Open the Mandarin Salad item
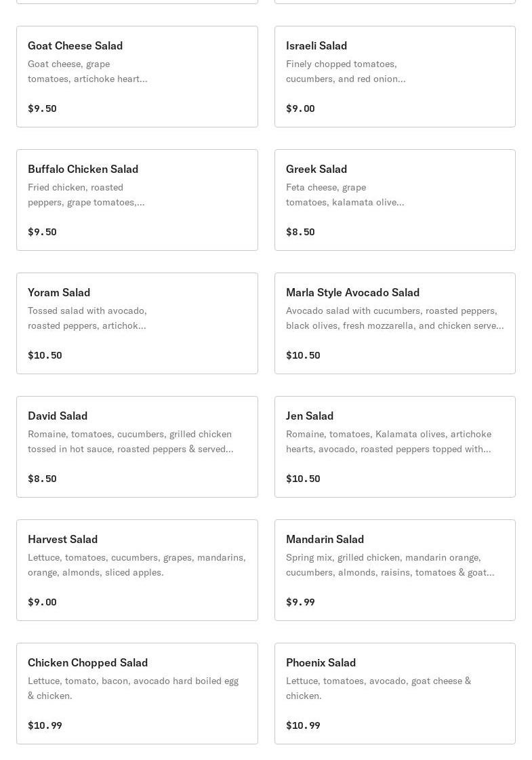 coord(395,570)
